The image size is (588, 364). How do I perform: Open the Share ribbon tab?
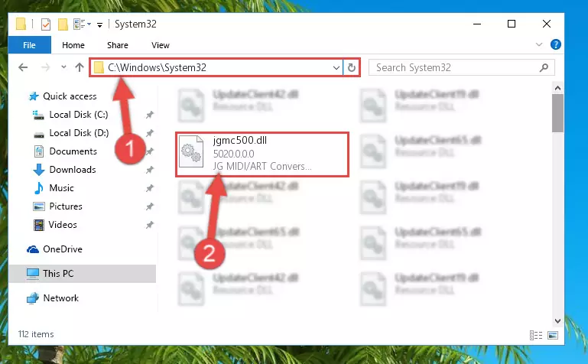(118, 45)
